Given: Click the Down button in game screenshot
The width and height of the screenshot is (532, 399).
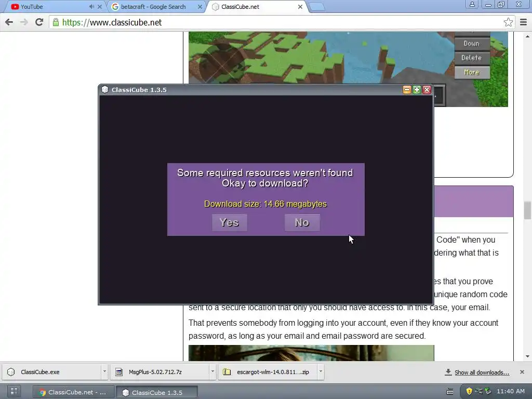Looking at the screenshot, I should pyautogui.click(x=472, y=44).
